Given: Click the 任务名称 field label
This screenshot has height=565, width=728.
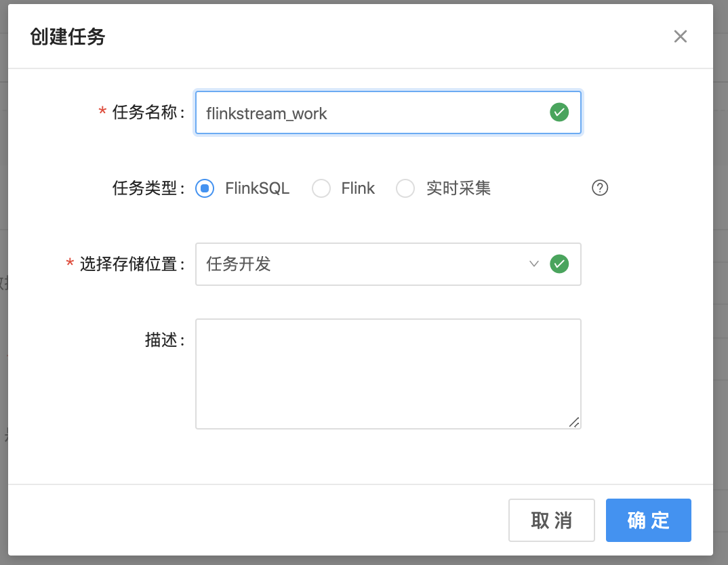Looking at the screenshot, I should pos(148,112).
